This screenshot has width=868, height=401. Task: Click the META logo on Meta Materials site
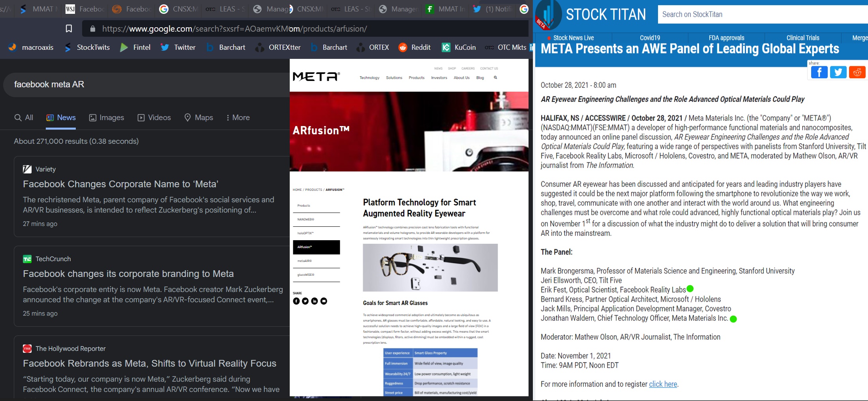click(316, 77)
